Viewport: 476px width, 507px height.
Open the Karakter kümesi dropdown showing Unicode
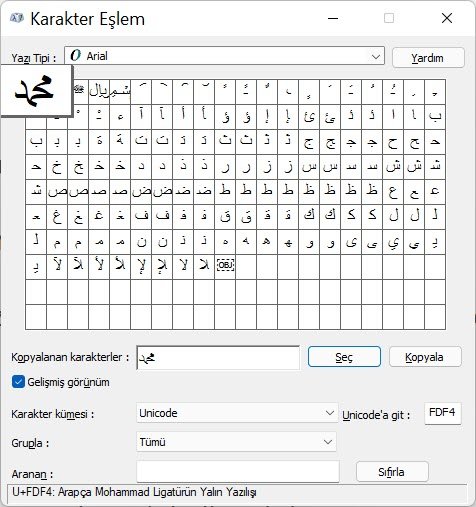pos(237,413)
